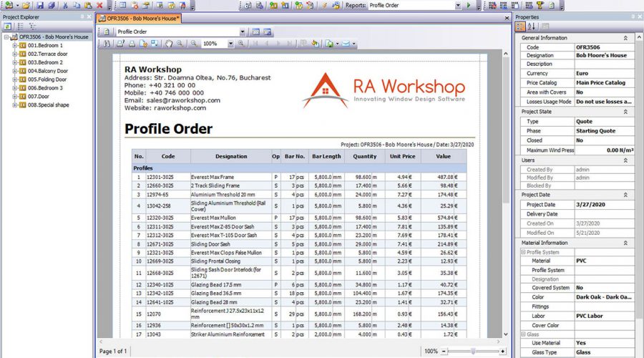The height and width of the screenshot is (358, 644).
Task: Pin the Properties panel with the pushpin
Action: point(633,16)
